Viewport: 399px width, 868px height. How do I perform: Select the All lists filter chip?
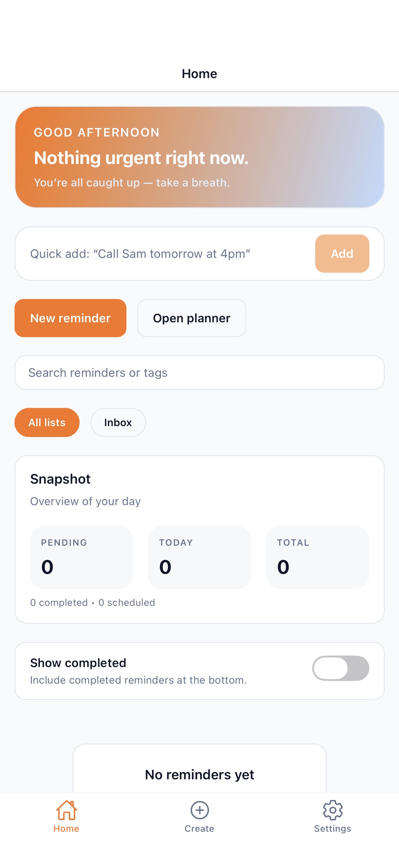(x=47, y=422)
